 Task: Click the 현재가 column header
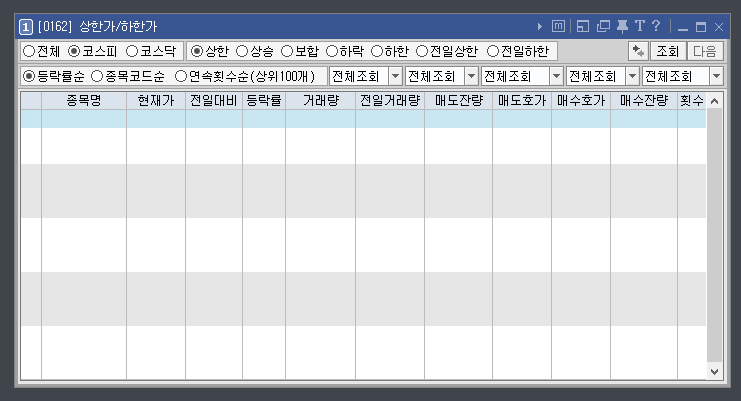click(156, 101)
